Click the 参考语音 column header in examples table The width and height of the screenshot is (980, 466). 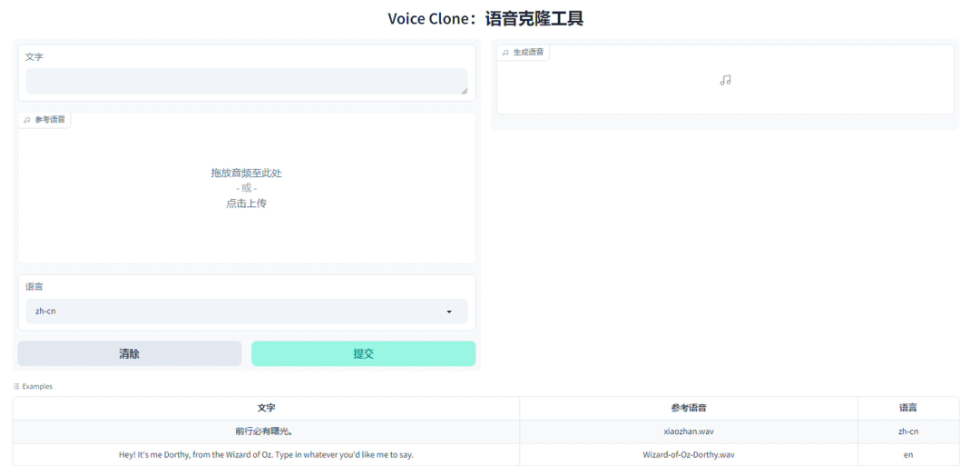(688, 408)
